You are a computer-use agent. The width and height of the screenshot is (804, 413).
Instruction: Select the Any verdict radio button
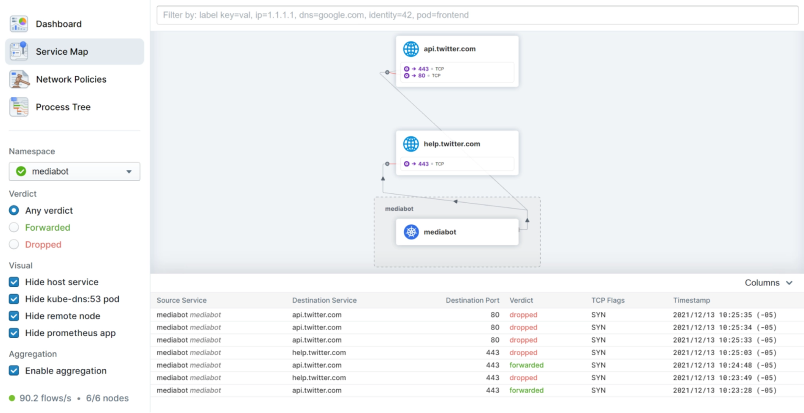(x=14, y=210)
